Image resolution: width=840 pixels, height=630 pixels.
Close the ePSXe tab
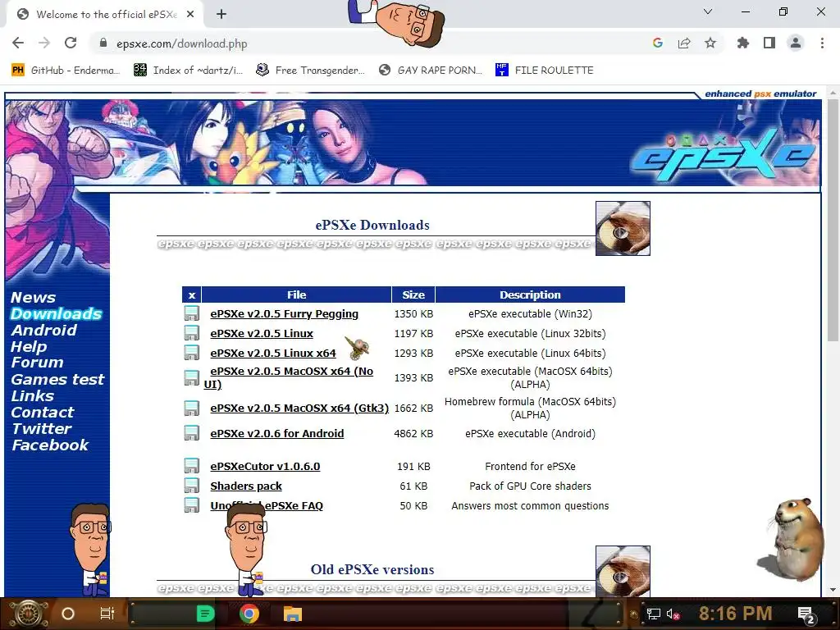(190, 15)
